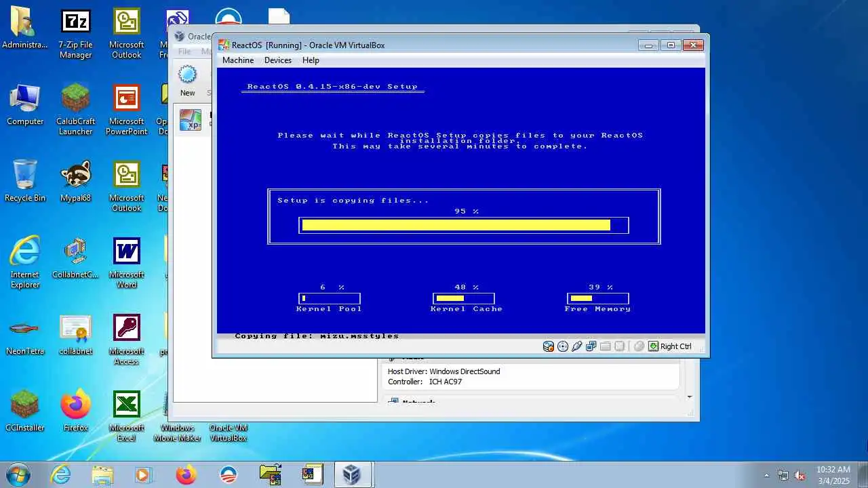Select the Recycle Bin desktop icon
868x488 pixels.
coord(25,182)
